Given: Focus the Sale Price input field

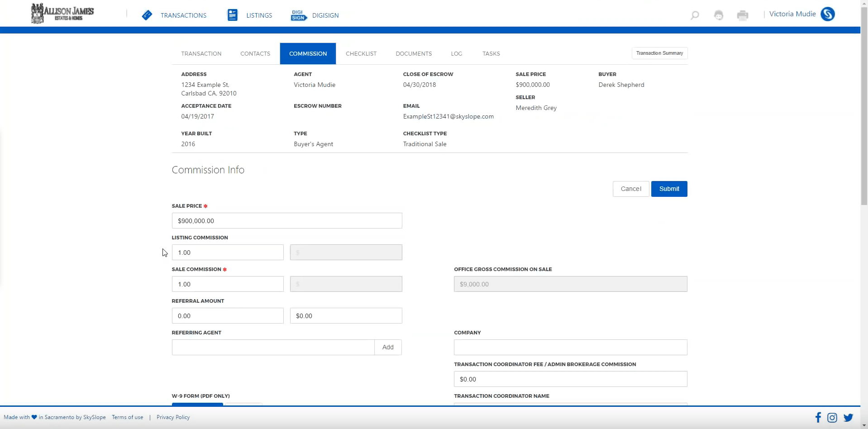Looking at the screenshot, I should (286, 221).
